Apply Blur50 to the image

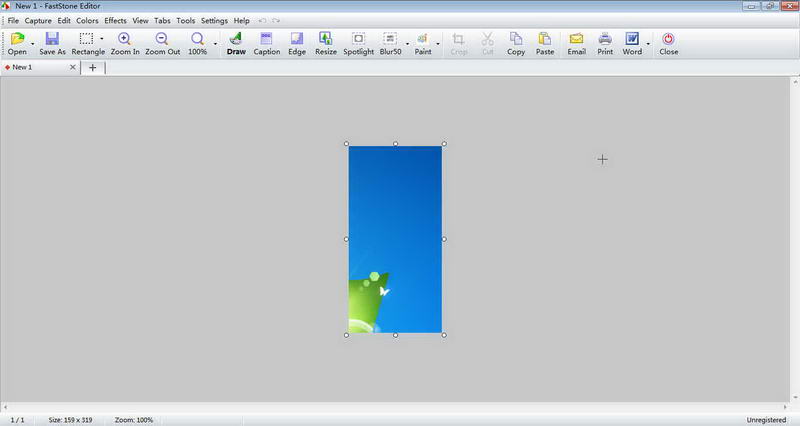390,44
